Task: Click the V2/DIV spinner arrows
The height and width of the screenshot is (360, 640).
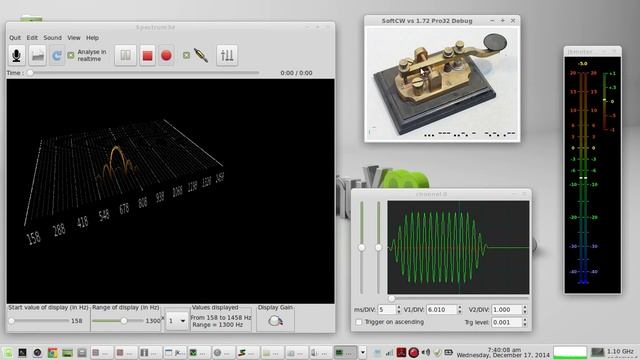Action: coord(525,310)
